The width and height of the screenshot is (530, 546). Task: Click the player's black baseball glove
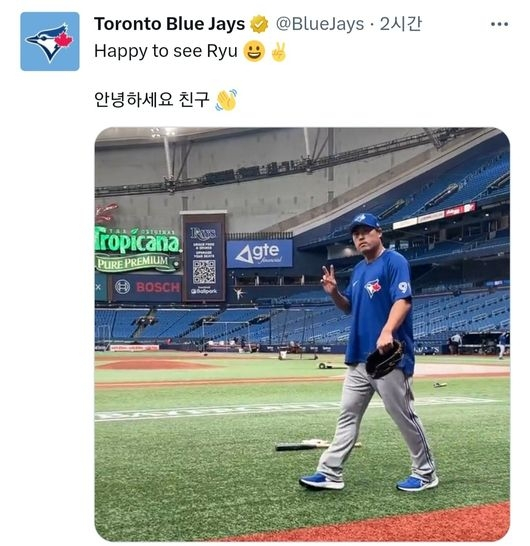coord(385,360)
